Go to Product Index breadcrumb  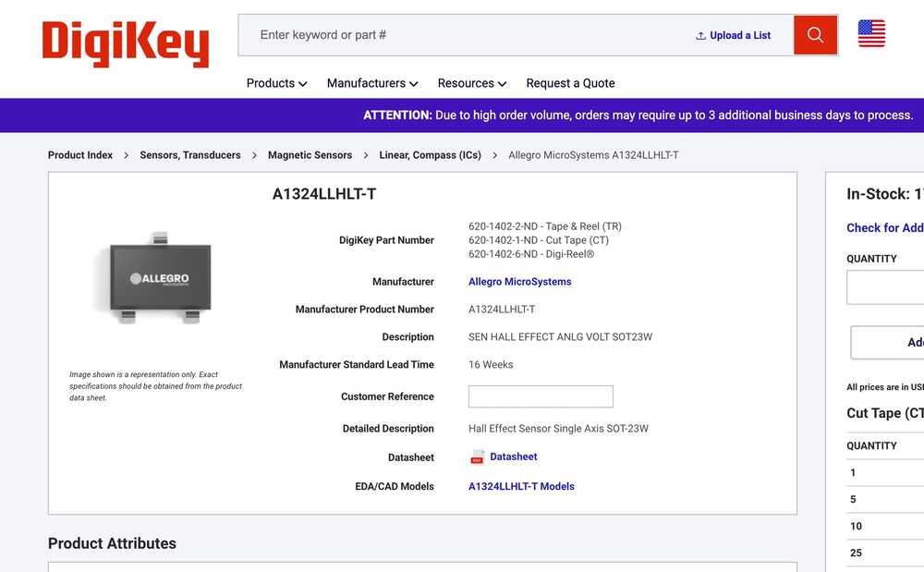(x=80, y=155)
